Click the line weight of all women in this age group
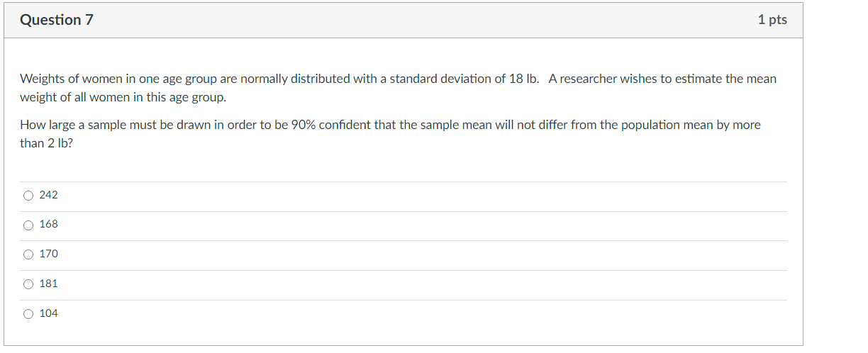The height and width of the screenshot is (353, 868). (123, 97)
